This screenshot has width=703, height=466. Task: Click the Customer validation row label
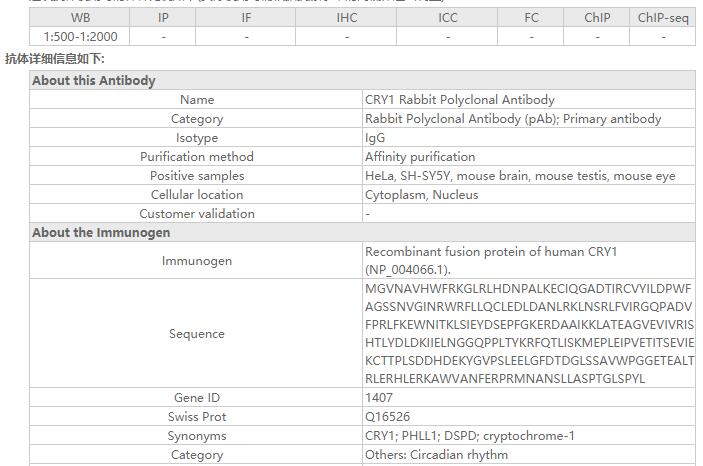coord(197,214)
